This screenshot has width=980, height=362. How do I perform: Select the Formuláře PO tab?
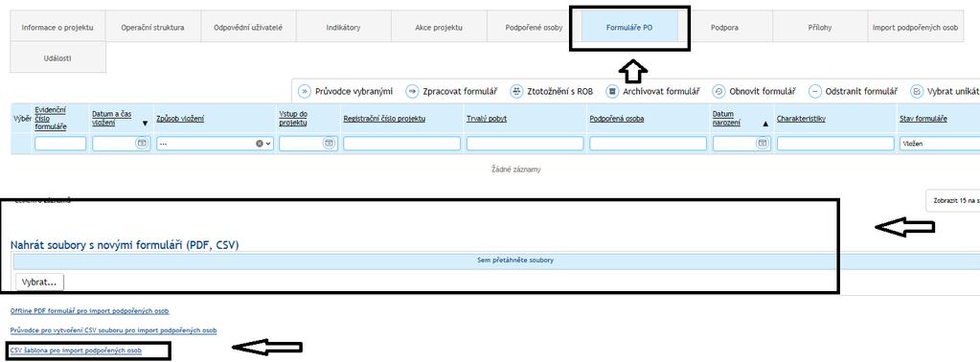tap(629, 28)
